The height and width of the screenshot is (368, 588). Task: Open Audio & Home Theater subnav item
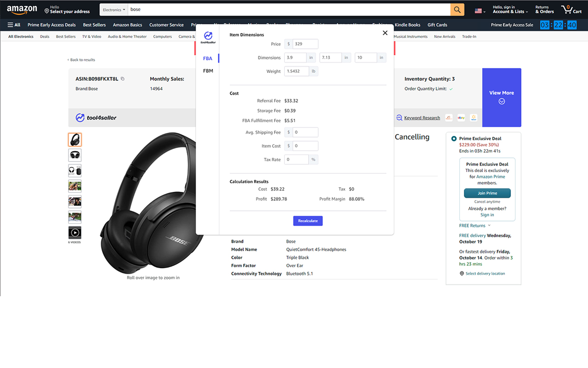127,37
